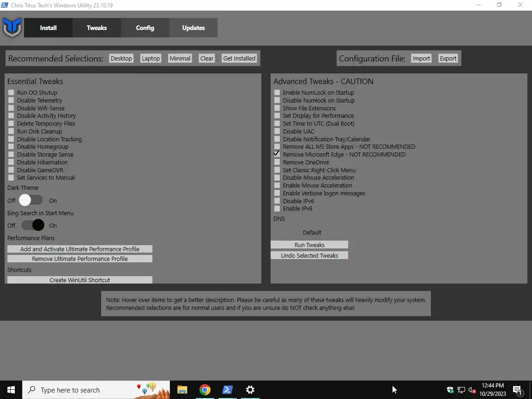Open Windows Security tray icon
This screenshot has width=532, height=399.
click(450, 390)
